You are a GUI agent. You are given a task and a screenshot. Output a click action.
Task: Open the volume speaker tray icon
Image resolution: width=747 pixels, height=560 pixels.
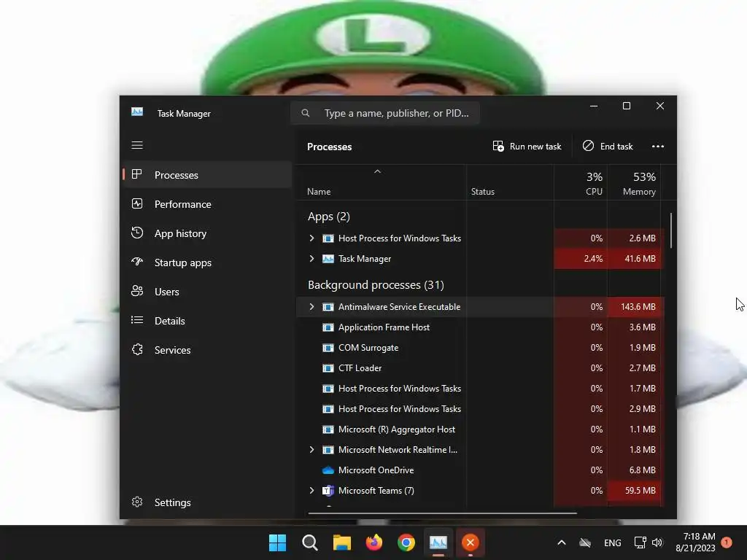coord(657,542)
